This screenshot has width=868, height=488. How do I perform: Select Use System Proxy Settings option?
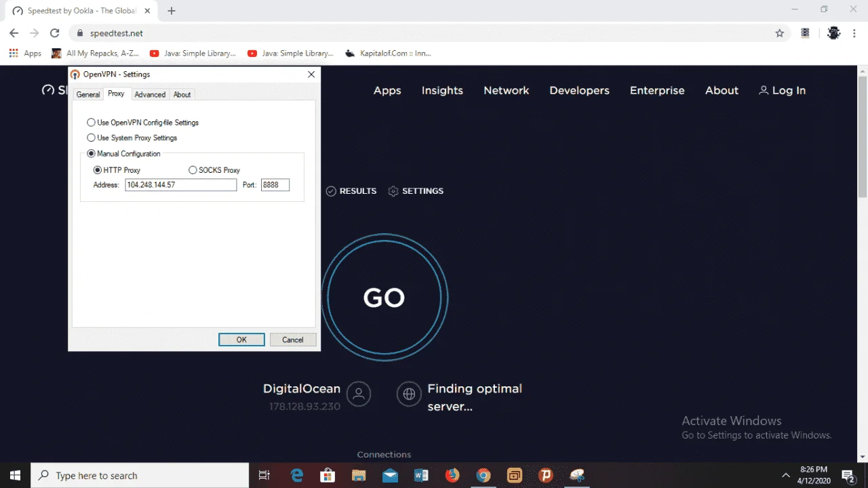[132, 138]
